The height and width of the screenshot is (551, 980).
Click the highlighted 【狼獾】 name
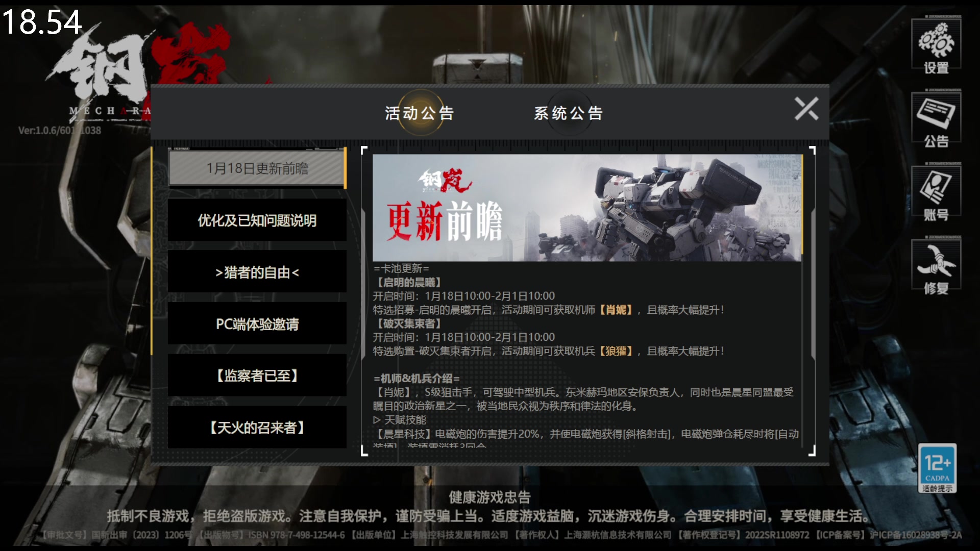tap(616, 351)
